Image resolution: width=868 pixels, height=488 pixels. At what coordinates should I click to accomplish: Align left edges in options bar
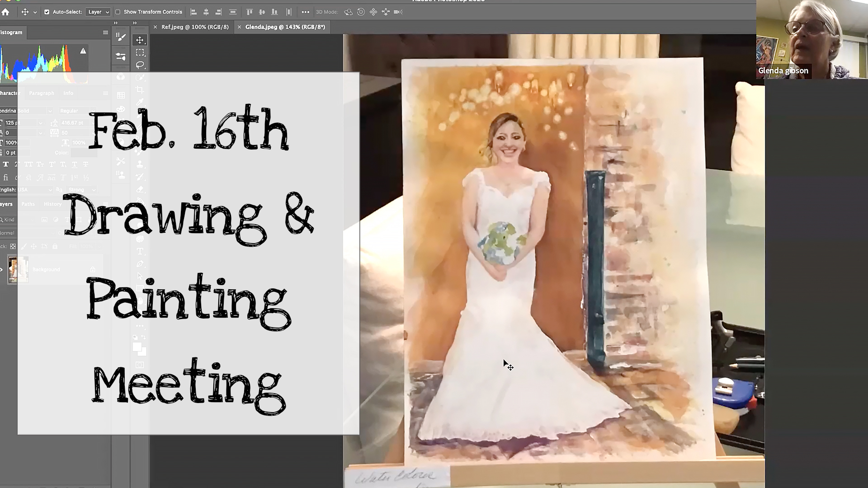(x=193, y=12)
